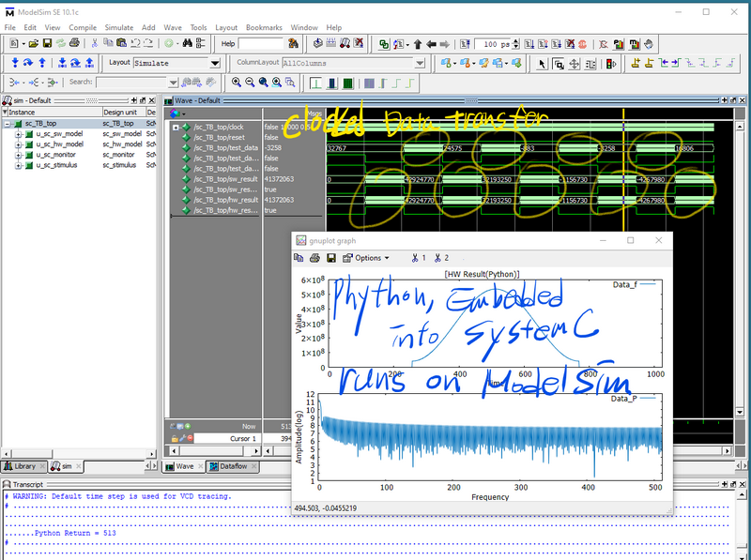Viewport: 751px width, 560px height.
Task: Click the yellow cursor line in the waveform
Action: click(x=623, y=170)
